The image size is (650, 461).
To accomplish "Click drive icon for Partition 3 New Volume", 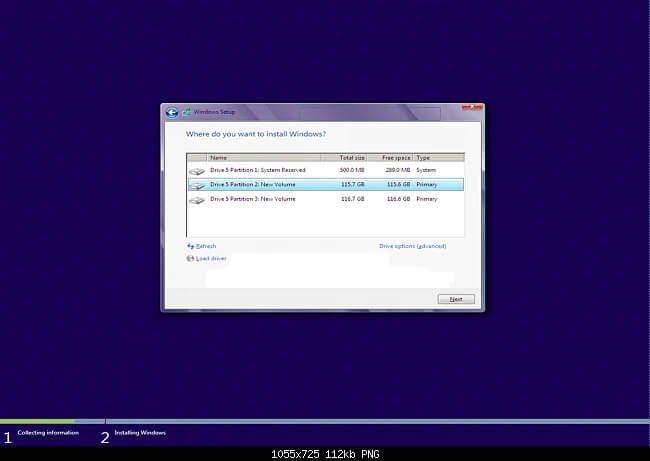I will click(x=197, y=200).
